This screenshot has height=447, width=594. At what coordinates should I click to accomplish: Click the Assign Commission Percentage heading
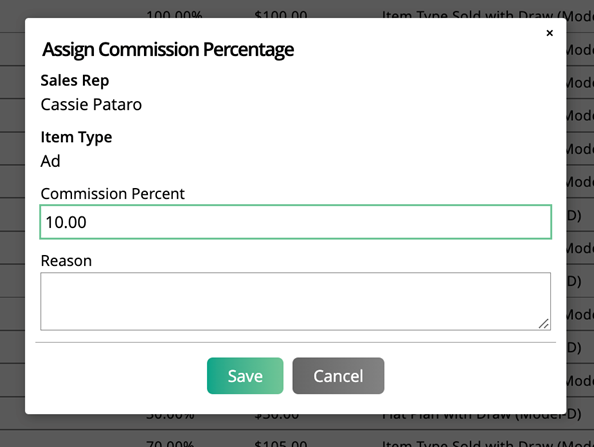click(x=168, y=50)
